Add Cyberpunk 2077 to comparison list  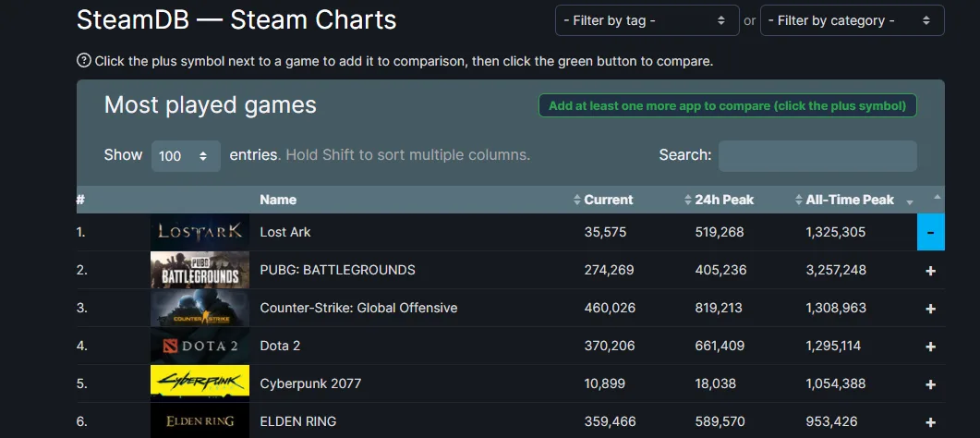(930, 384)
